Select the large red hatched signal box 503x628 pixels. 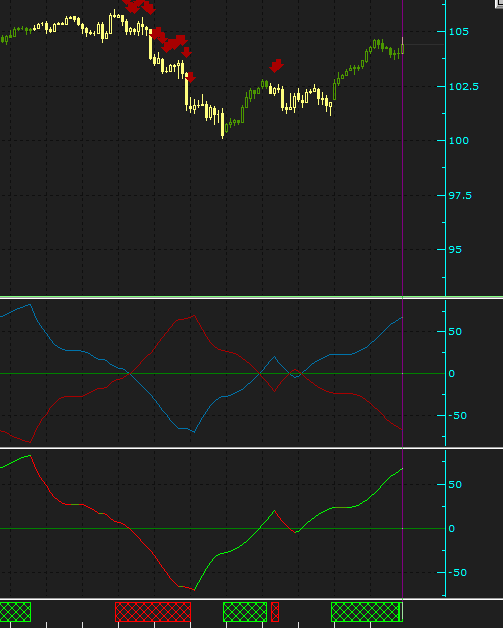(x=153, y=612)
